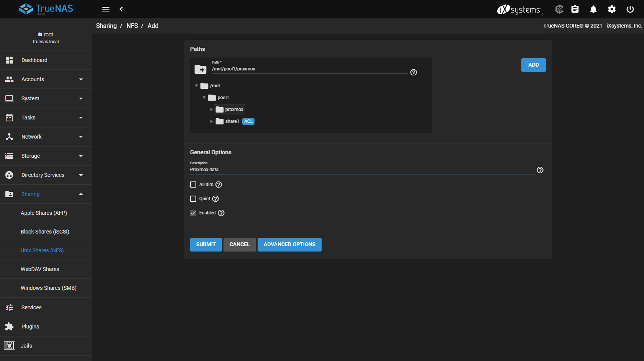Collapse the Sharing menu arrow
Screen dimensions: 644x361
pyautogui.click(x=81, y=194)
